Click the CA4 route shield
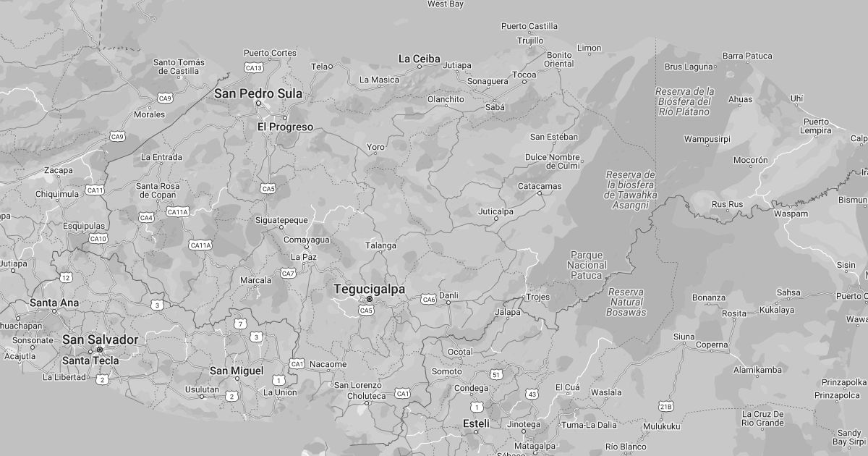 pyautogui.click(x=147, y=217)
